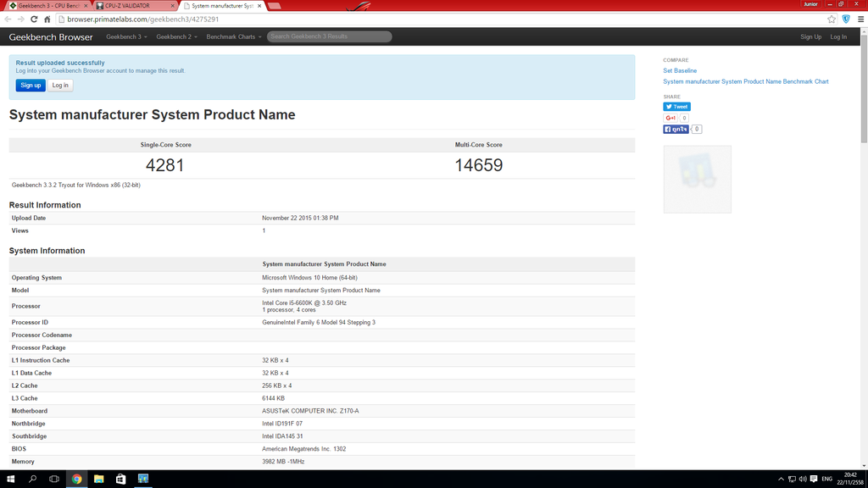Screen dimensions: 868x488
Task: Select the GenuineIntel Family 6 Model 94 value
Action: coord(319,323)
